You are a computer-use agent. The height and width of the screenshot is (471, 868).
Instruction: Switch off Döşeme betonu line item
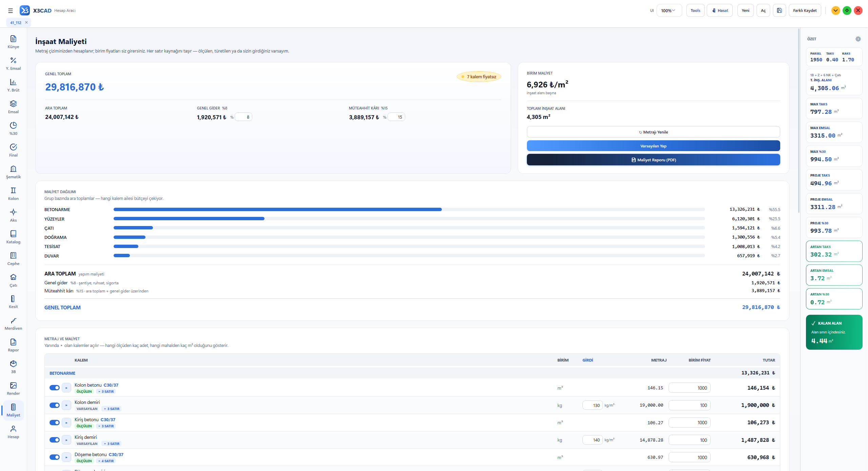point(55,457)
